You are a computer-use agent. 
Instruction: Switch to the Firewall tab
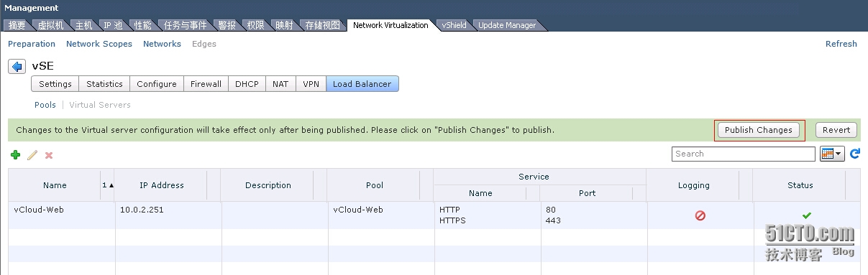[x=206, y=84]
